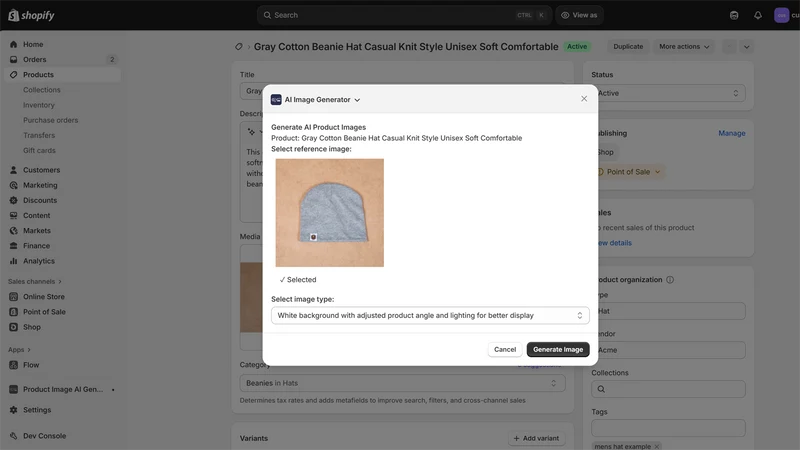This screenshot has height=450, width=800.
Task: Click the product tag breadcrumb icon
Action: pos(238,46)
